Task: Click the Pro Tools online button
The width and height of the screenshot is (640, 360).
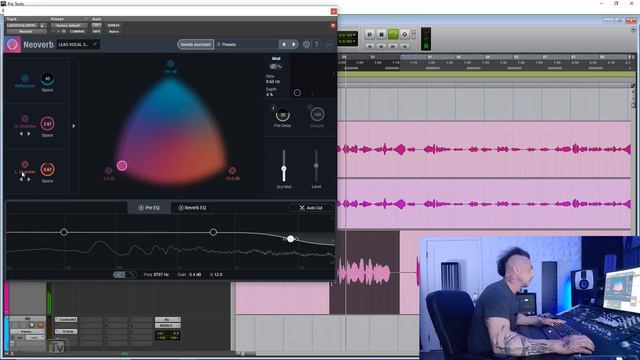Action: [x=370, y=35]
